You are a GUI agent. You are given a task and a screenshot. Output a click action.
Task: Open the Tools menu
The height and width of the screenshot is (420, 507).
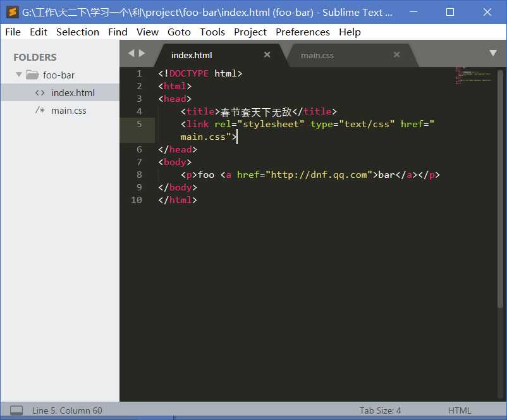coord(212,32)
